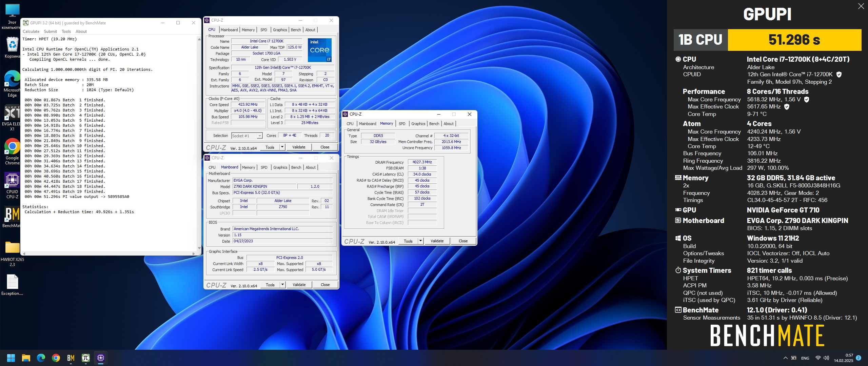The height and width of the screenshot is (366, 868).
Task: Open File Explorer from taskbar
Action: (x=26, y=358)
